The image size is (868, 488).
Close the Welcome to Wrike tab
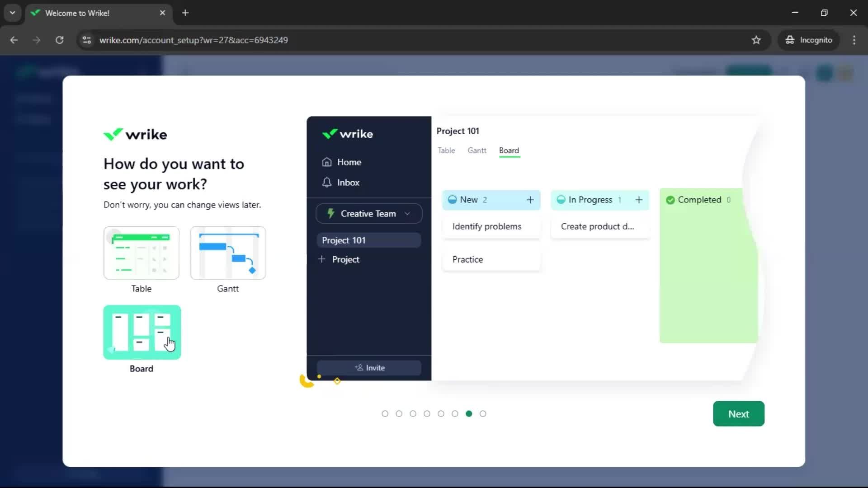[162, 13]
